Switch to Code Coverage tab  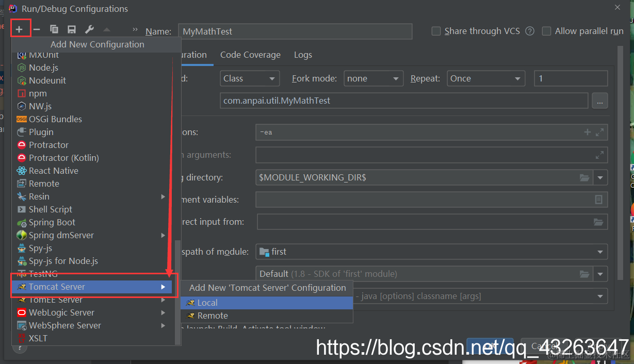coord(250,55)
